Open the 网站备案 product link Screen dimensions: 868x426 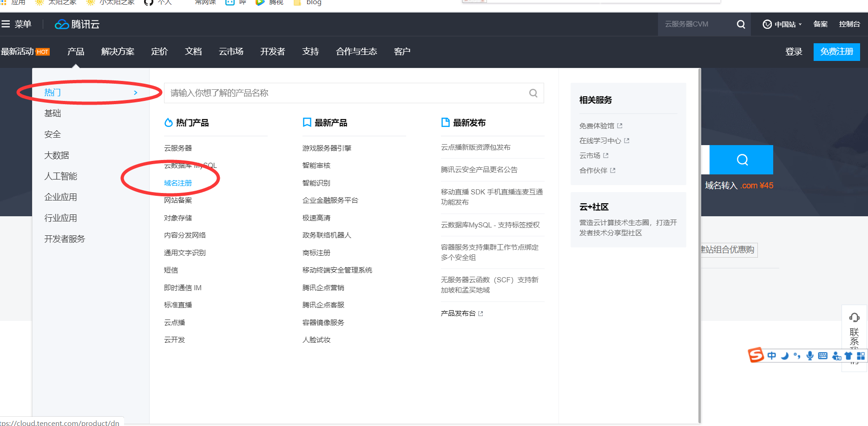point(178,200)
